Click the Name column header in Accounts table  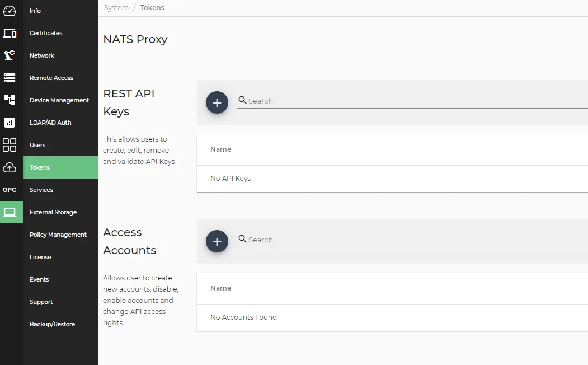[x=220, y=288]
